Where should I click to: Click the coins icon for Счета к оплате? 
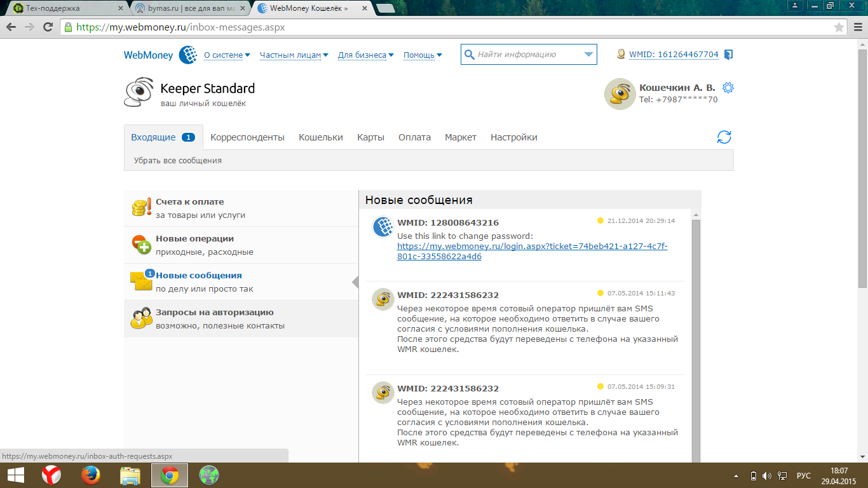[x=140, y=208]
